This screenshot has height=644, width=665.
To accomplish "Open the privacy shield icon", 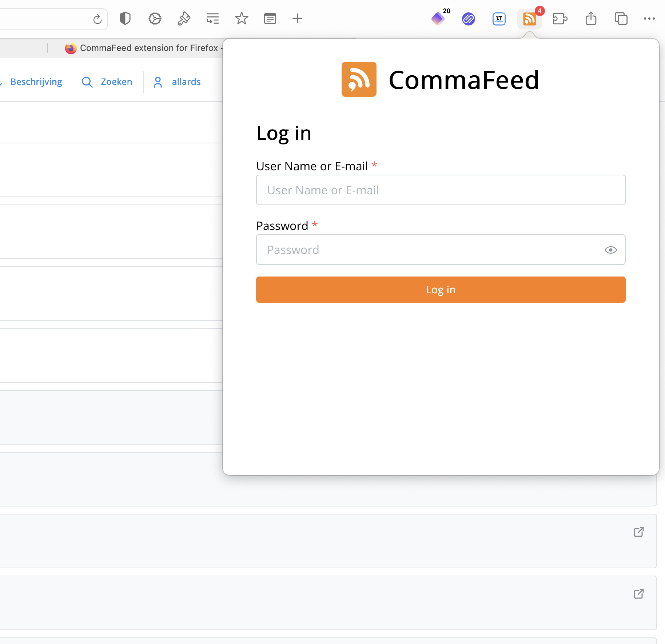I will click(x=125, y=19).
